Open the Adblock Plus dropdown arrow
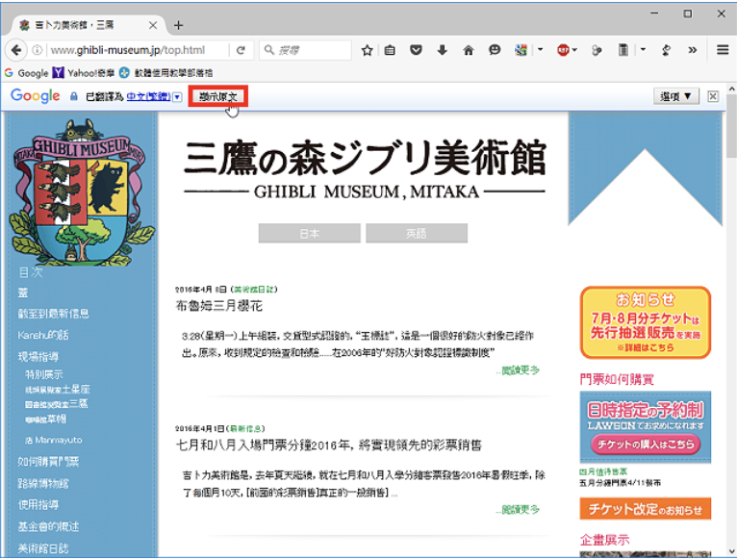The width and height of the screenshot is (737, 560). (574, 50)
